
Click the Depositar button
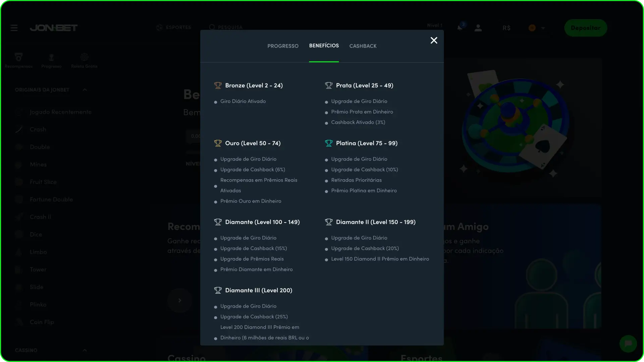click(x=586, y=28)
